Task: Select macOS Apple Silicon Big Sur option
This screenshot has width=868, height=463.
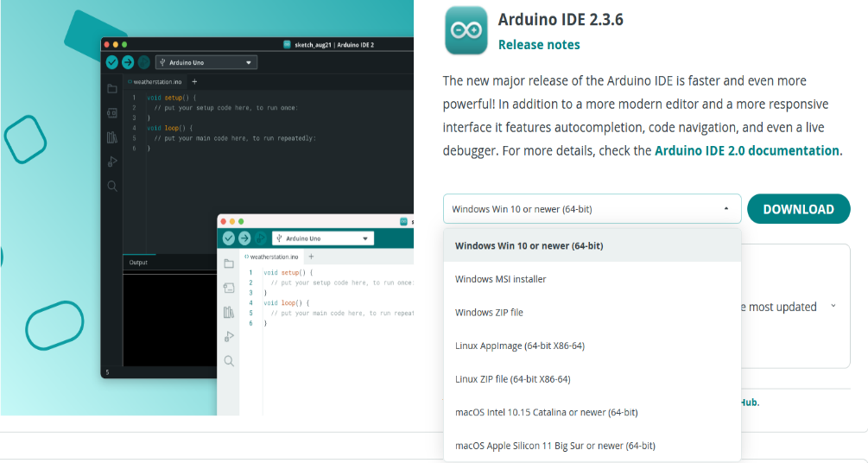Action: (592, 445)
